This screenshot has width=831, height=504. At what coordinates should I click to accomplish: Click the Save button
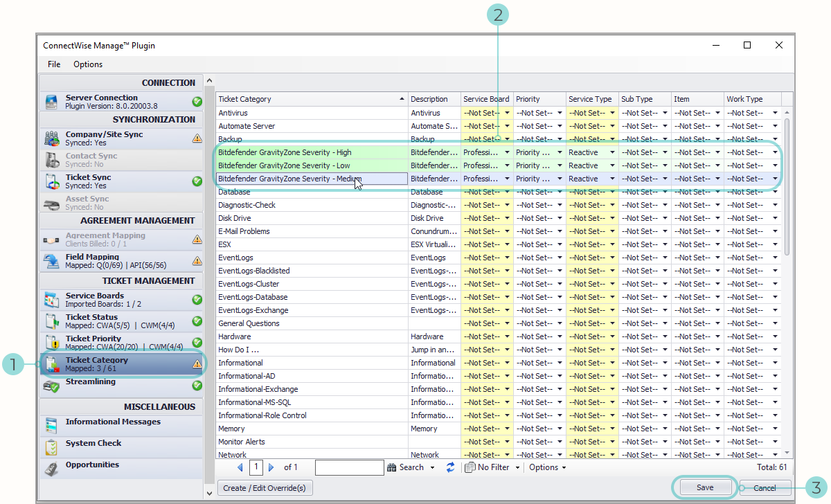pyautogui.click(x=704, y=487)
